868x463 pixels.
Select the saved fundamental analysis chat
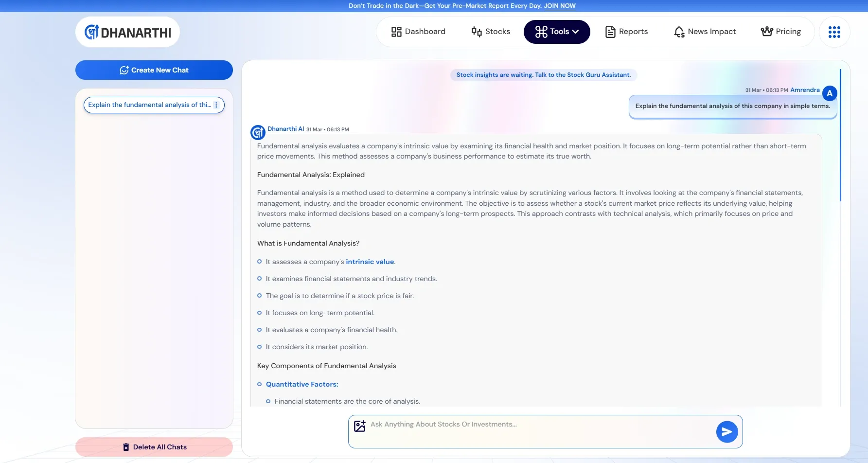click(149, 105)
